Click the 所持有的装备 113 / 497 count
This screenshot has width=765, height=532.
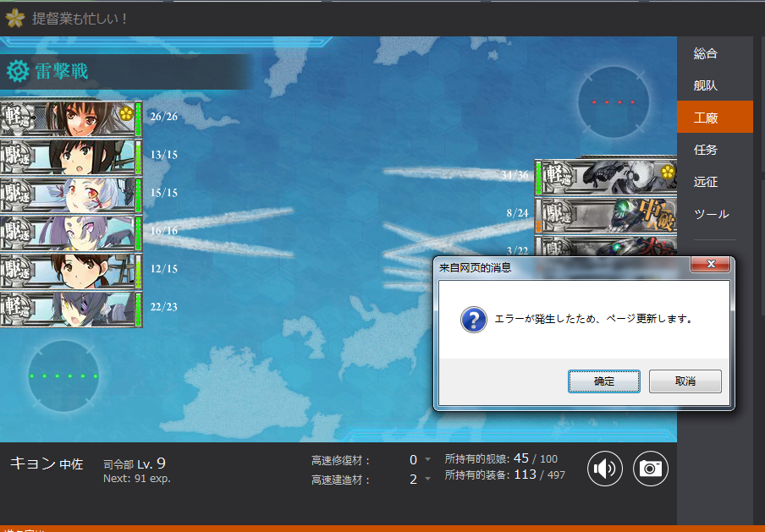(505, 474)
